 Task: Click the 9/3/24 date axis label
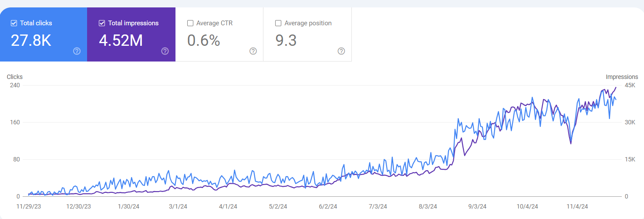coord(477,206)
